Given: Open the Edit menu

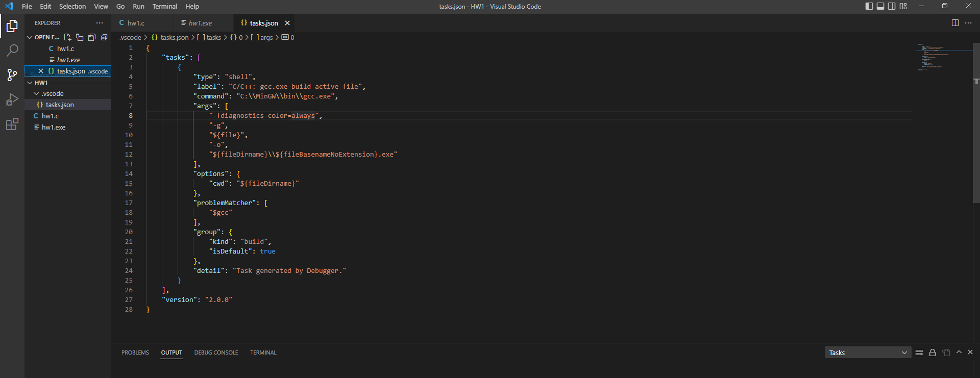Looking at the screenshot, I should click(45, 6).
